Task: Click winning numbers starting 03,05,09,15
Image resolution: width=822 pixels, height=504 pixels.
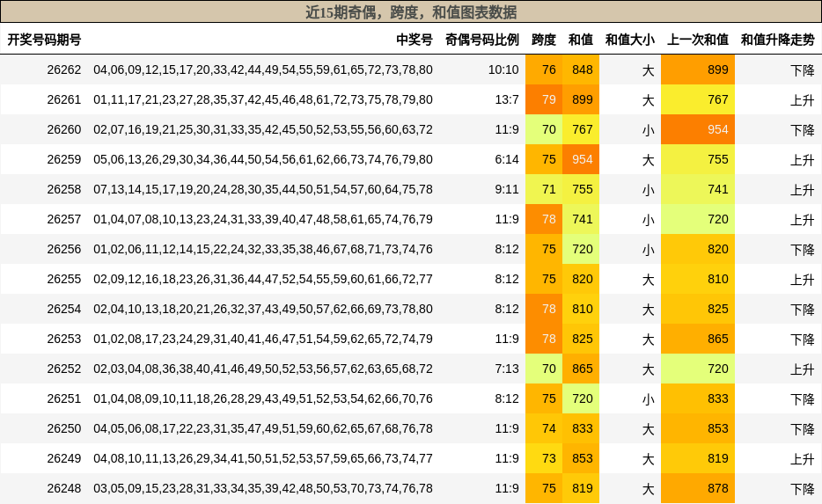Action: click(263, 488)
